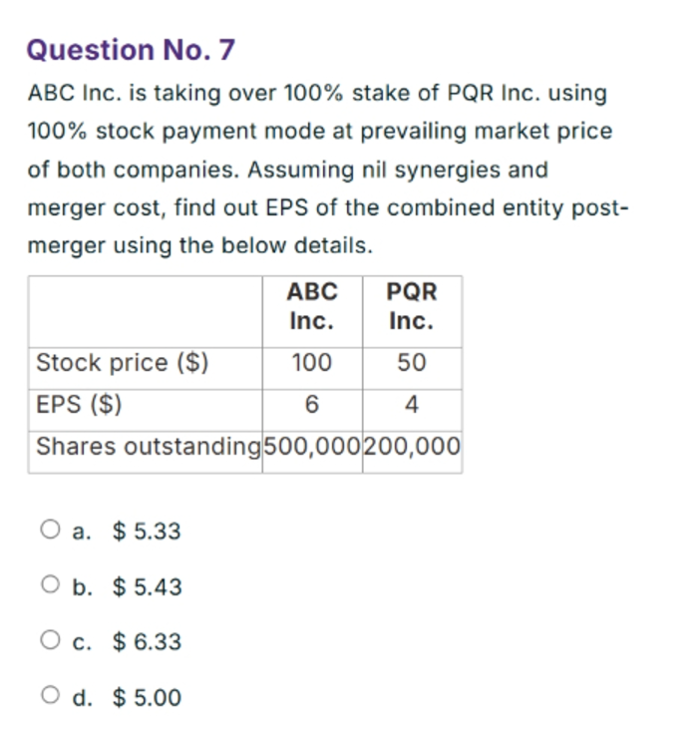This screenshot has width=700, height=734.
Task: Select radio button for option c
Action: [50, 640]
